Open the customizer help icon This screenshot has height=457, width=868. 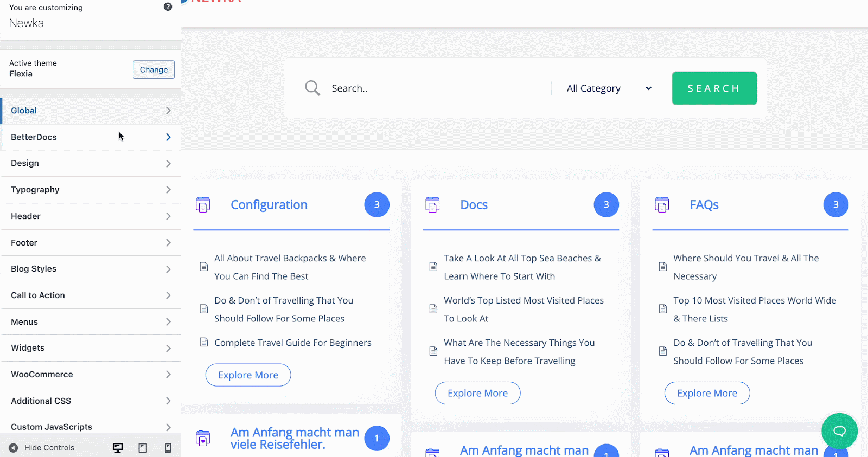point(168,7)
